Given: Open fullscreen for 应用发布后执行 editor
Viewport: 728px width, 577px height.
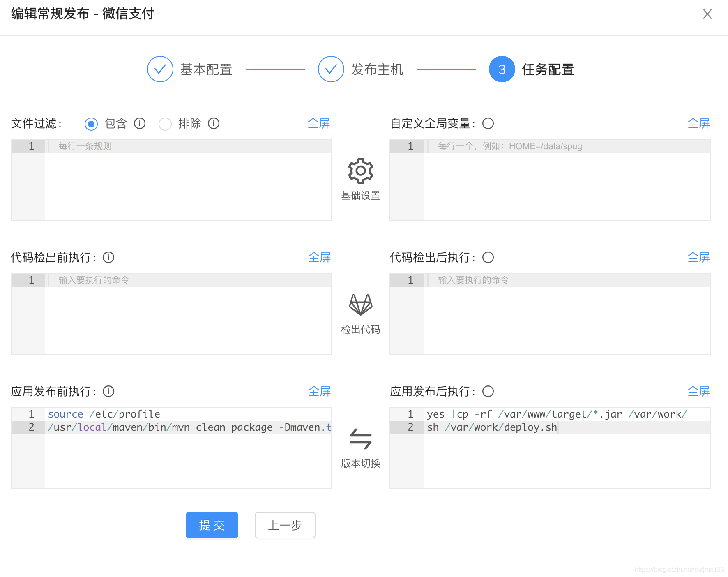Looking at the screenshot, I should 699,391.
